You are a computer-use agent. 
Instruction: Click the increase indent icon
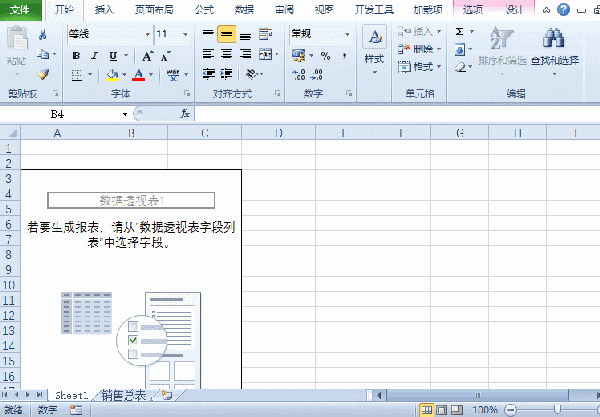pyautogui.click(x=227, y=73)
